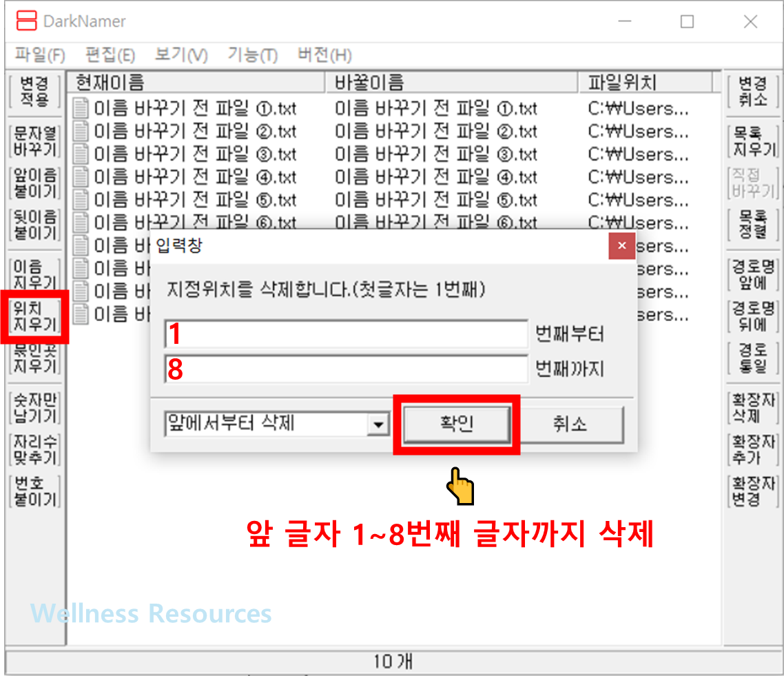
Task: Sort by 현재이름 column header
Action: tap(196, 82)
